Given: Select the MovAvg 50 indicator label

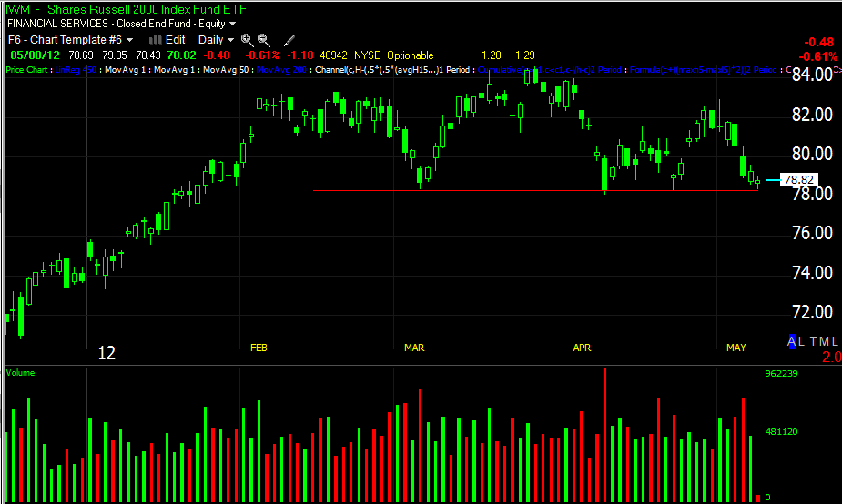Looking at the screenshot, I should [x=226, y=70].
